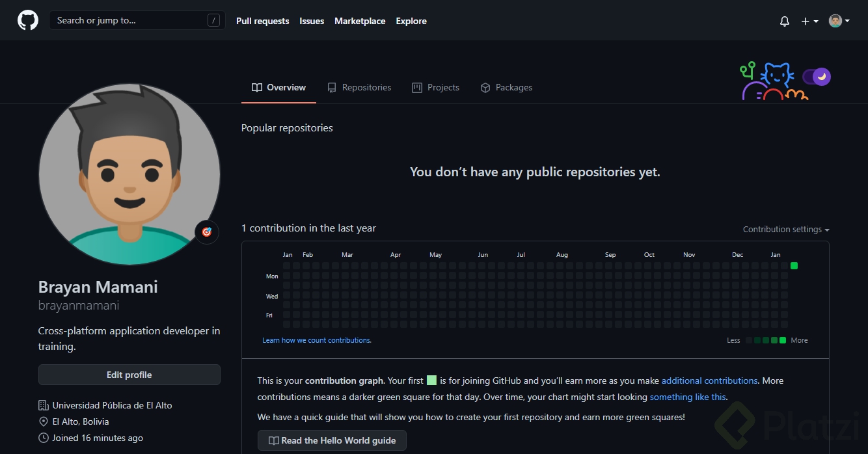Click the brayanmamani username text
Viewport: 868px width, 454px height.
click(79, 305)
